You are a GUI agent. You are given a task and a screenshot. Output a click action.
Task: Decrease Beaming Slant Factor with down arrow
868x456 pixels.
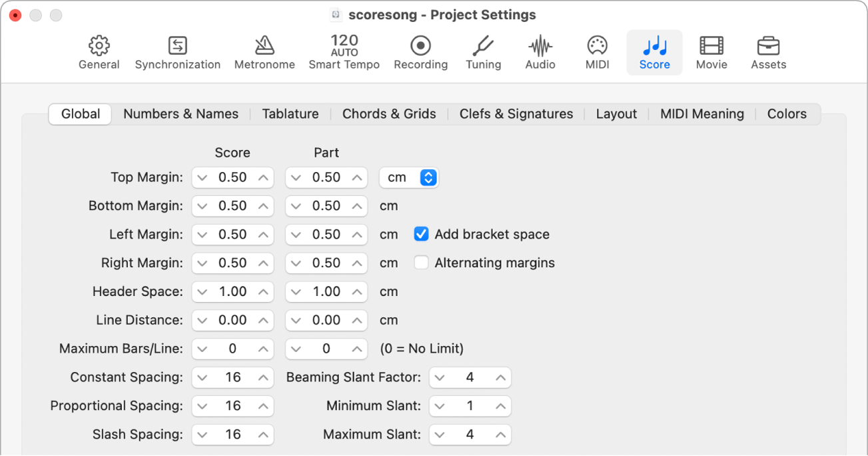point(440,377)
